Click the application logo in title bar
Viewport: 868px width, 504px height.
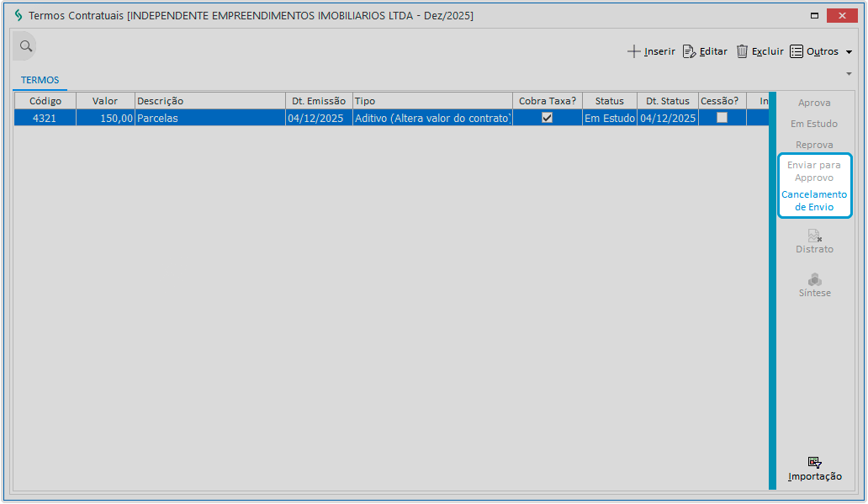tap(19, 15)
